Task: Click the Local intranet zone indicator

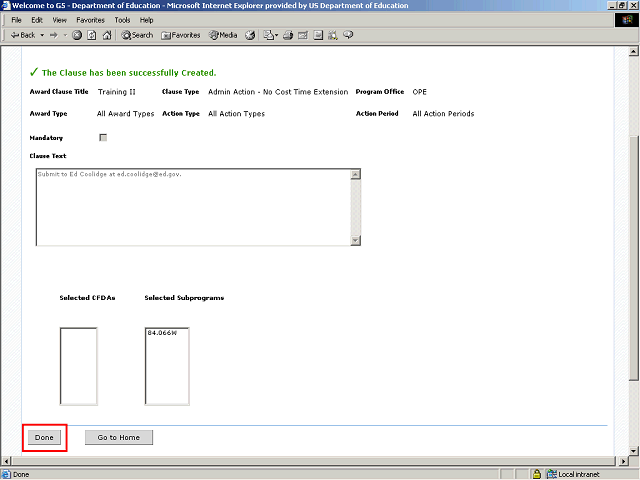Action: 573,474
